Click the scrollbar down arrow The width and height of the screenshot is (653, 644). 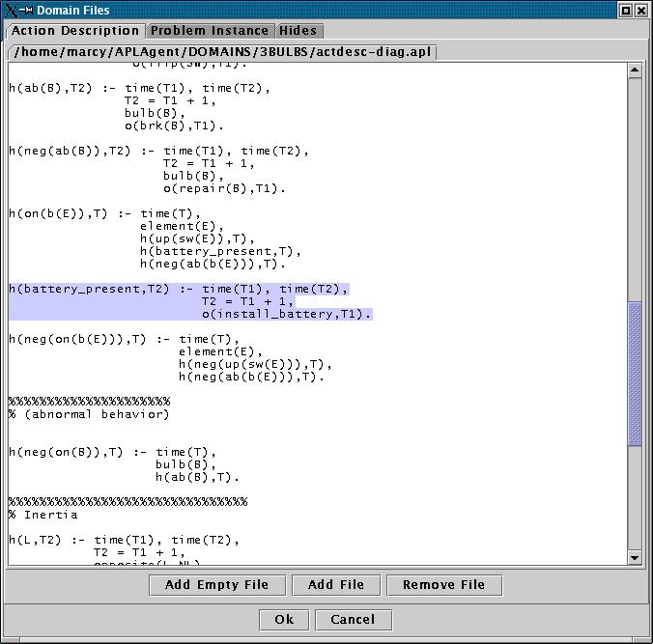point(635,557)
